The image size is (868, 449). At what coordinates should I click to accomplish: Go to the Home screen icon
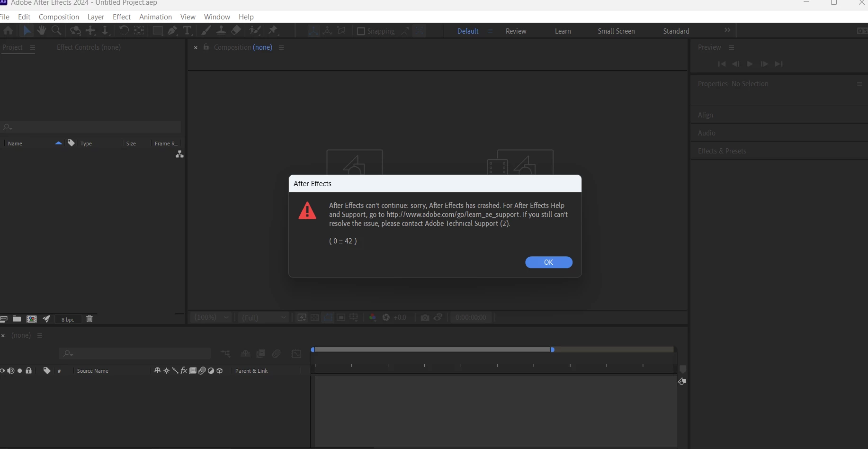tap(8, 31)
